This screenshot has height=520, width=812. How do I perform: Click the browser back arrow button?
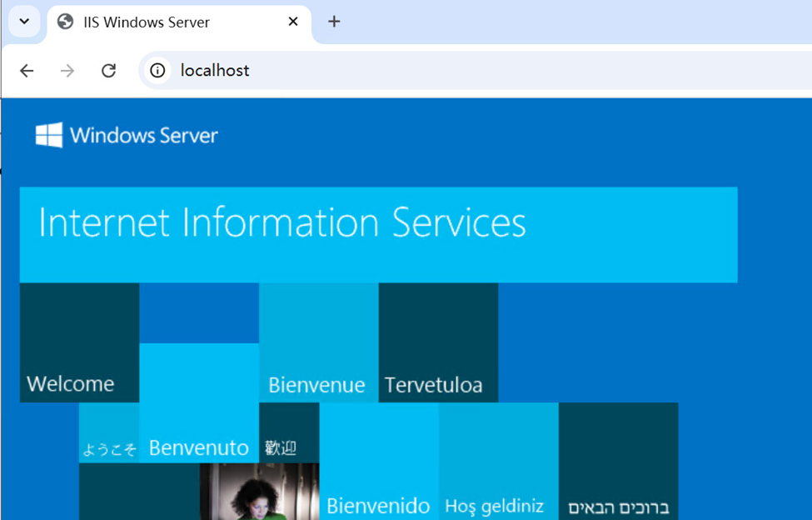pyautogui.click(x=27, y=71)
